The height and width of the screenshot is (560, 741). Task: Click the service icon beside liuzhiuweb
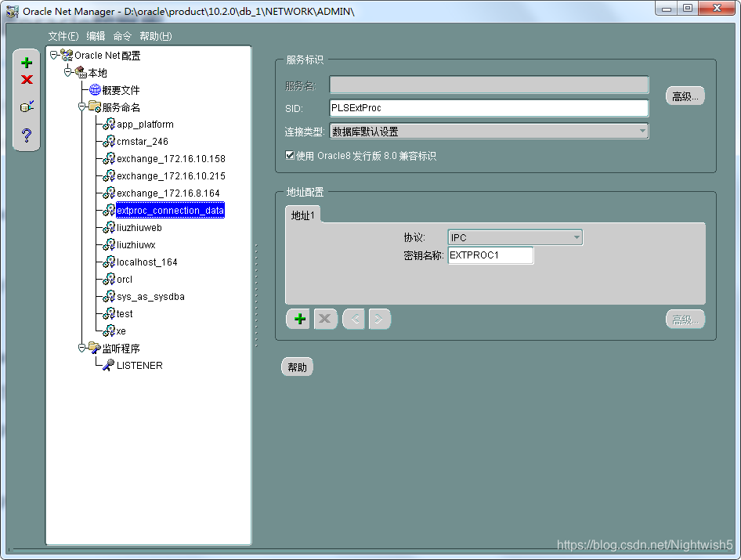pos(109,227)
